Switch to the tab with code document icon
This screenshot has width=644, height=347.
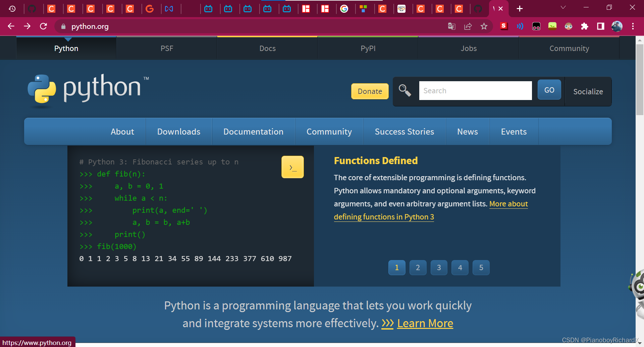(401, 9)
